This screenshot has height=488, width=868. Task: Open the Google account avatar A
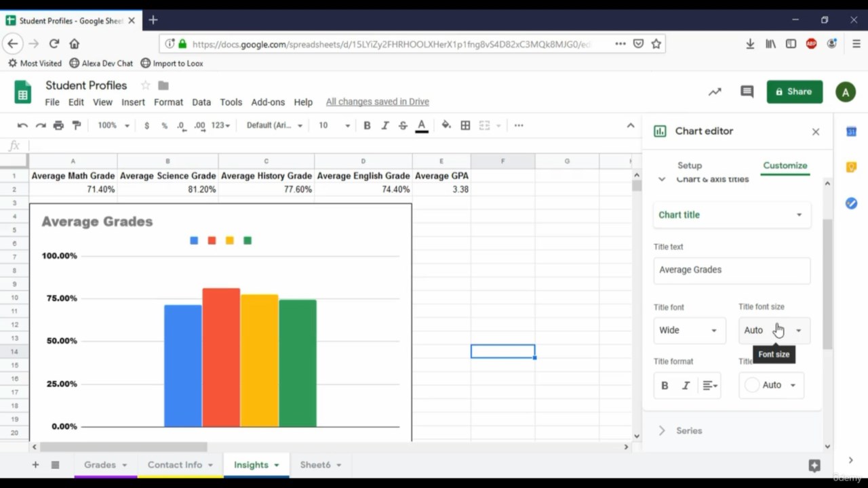pyautogui.click(x=846, y=92)
